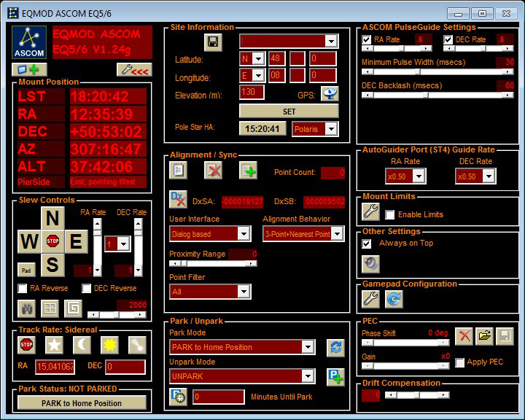Add alignment point with green plus icon
525x420 pixels.
coord(248,170)
